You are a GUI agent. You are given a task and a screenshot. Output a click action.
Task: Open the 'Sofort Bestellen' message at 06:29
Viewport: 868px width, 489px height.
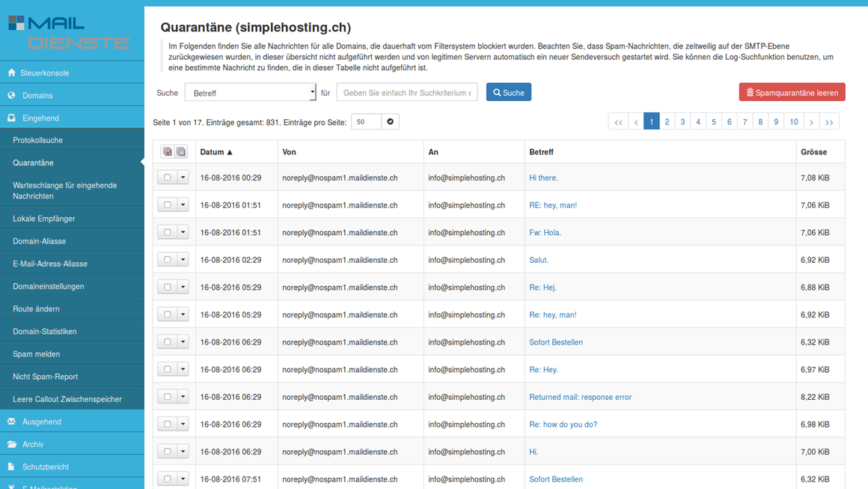click(x=555, y=342)
